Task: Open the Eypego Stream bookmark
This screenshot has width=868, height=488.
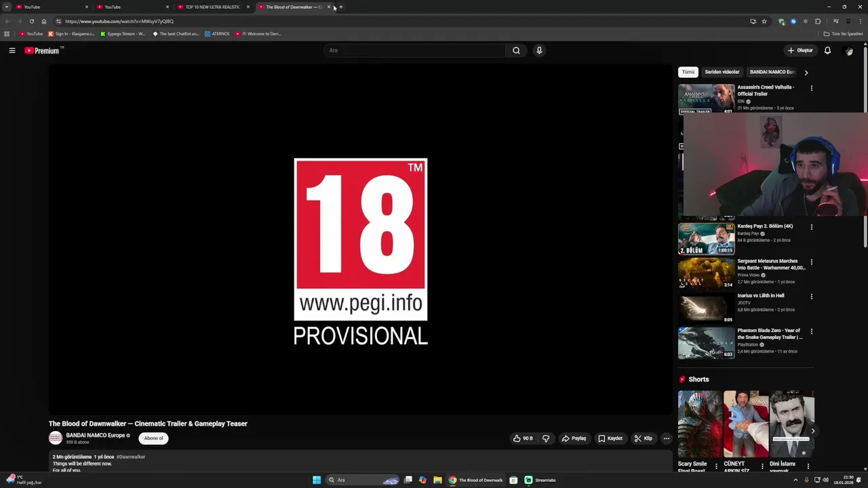Action: tap(123, 34)
